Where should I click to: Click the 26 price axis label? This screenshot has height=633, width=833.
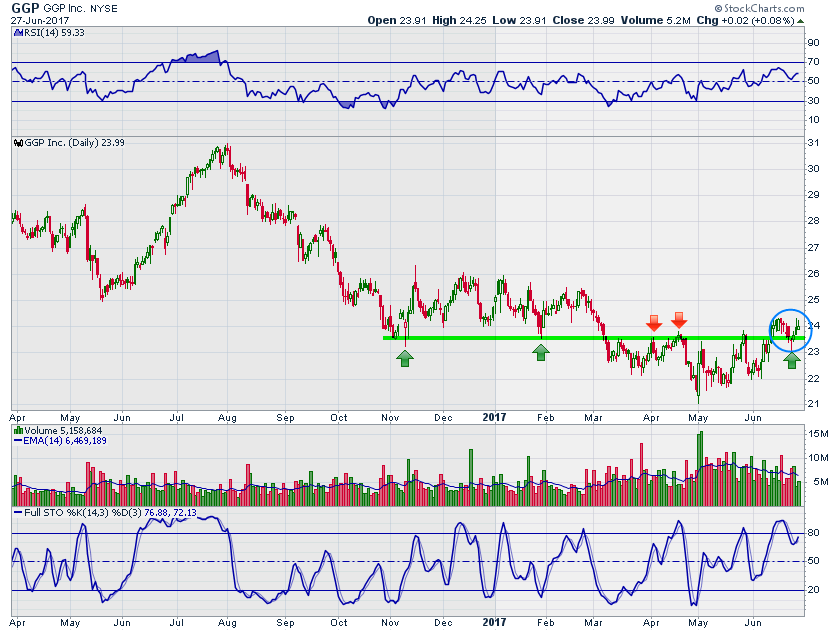tap(813, 273)
